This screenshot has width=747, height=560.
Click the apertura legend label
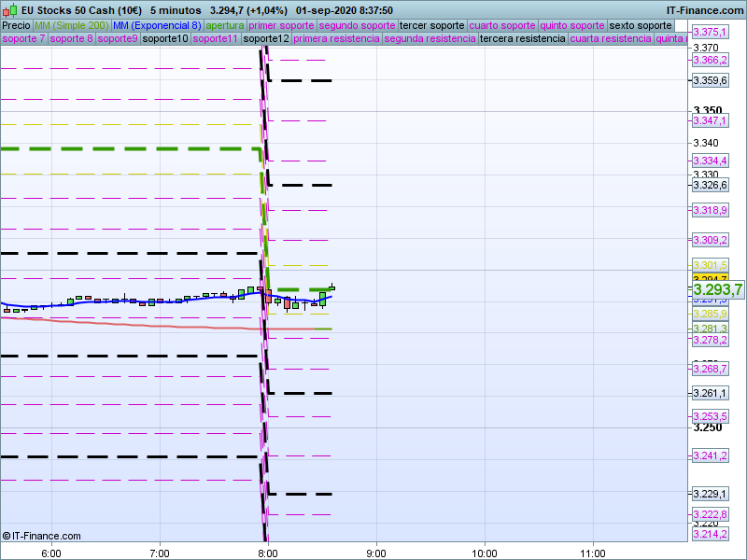click(x=225, y=25)
